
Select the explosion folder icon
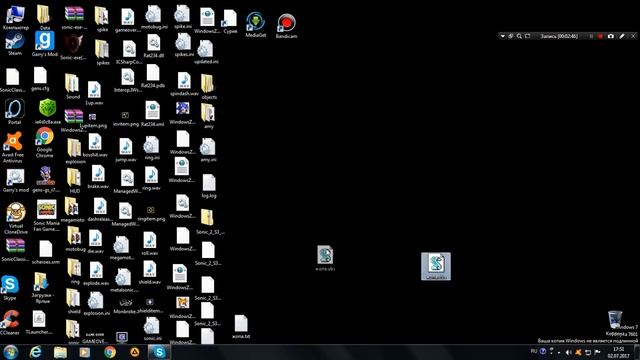coord(75,151)
